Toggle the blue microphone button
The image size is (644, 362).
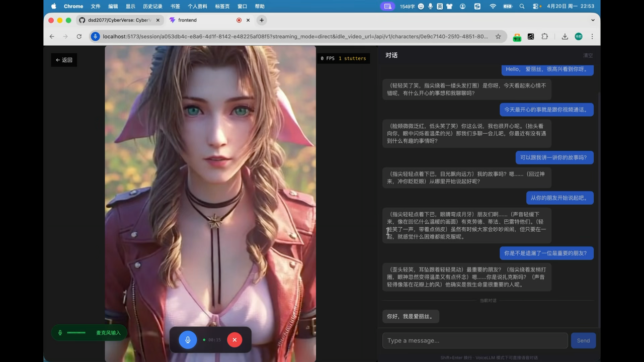pyautogui.click(x=188, y=340)
